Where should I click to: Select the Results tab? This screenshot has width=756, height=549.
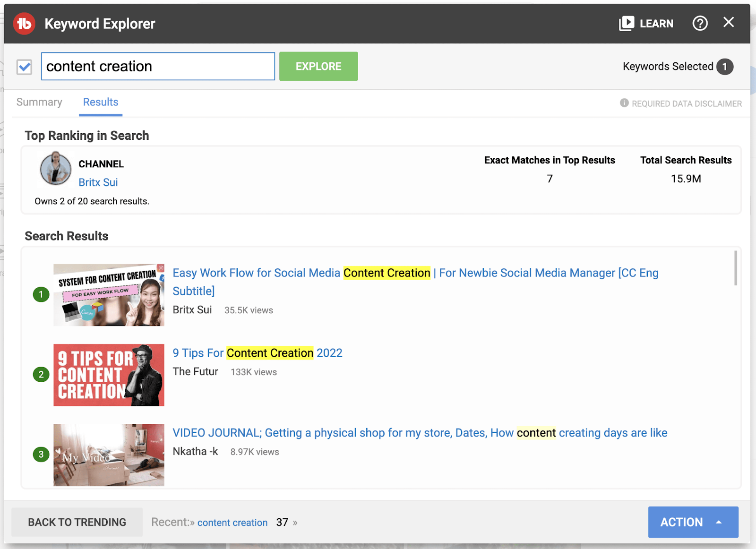click(101, 102)
